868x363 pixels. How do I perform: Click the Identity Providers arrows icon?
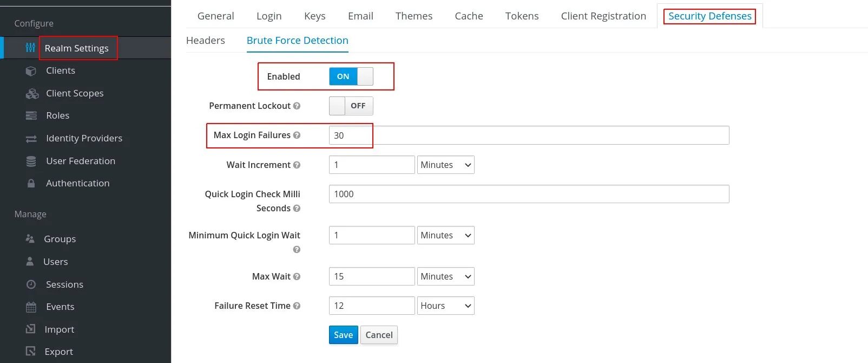point(31,139)
